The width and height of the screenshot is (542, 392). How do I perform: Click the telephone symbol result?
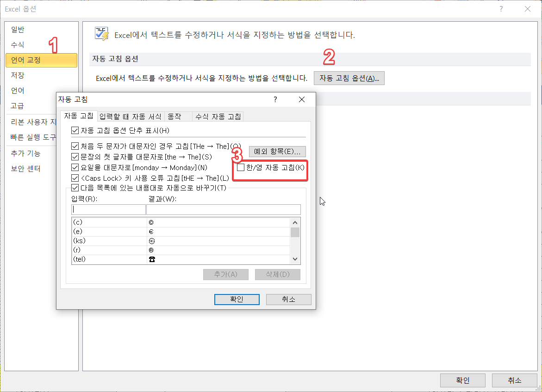coord(152,259)
